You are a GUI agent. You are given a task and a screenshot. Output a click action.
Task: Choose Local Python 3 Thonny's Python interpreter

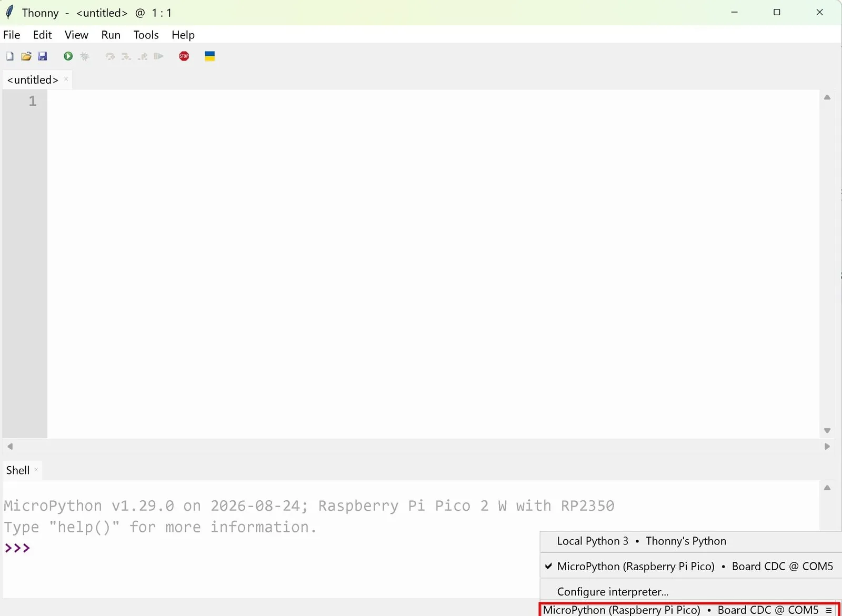[x=690, y=541]
